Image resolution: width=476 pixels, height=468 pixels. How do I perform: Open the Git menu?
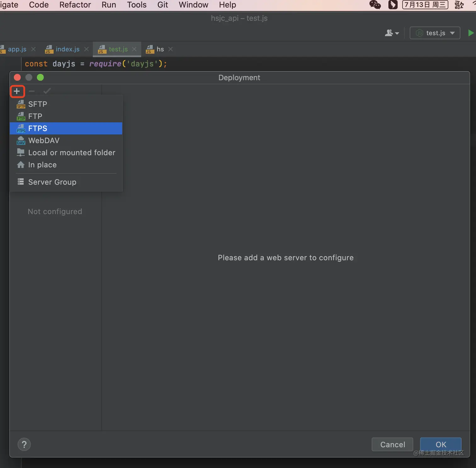[163, 5]
